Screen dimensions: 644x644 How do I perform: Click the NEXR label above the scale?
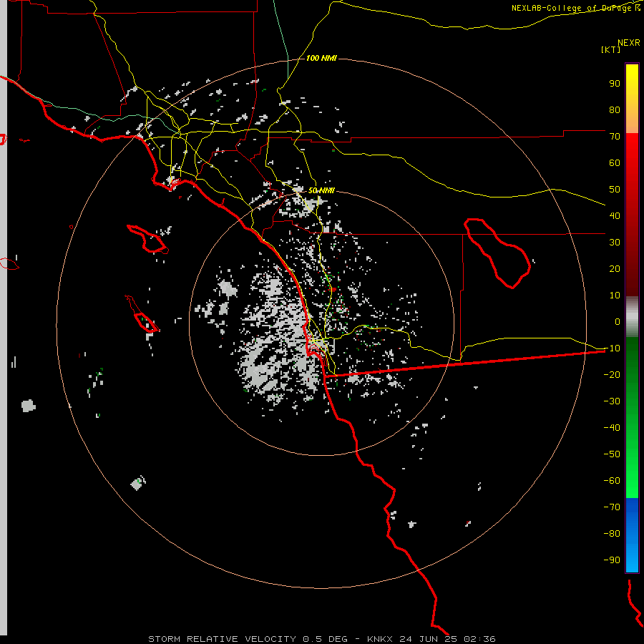click(x=628, y=43)
